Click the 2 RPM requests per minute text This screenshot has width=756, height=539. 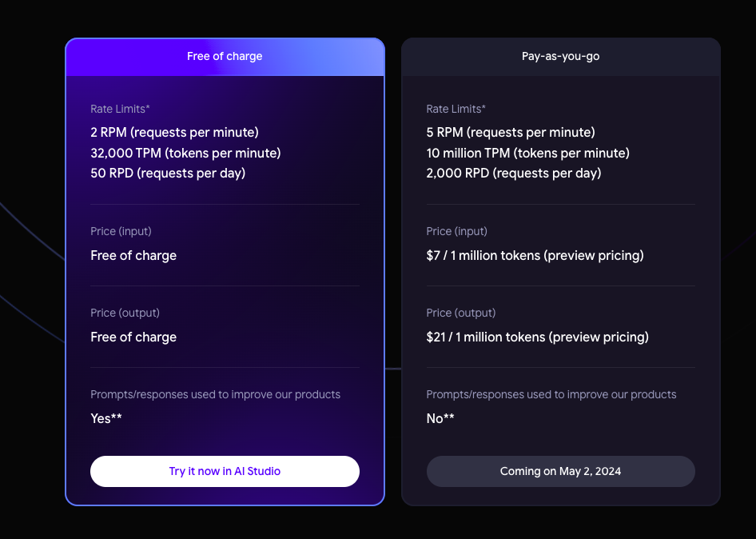(x=174, y=132)
